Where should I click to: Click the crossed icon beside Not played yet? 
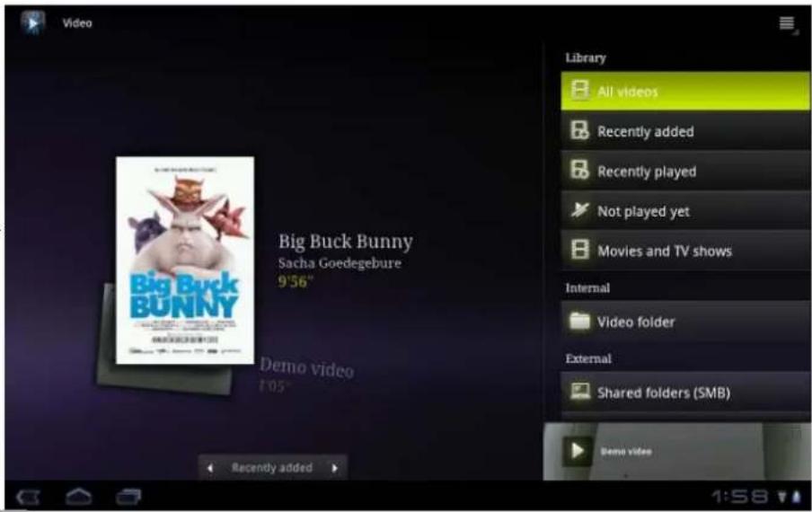tap(579, 209)
